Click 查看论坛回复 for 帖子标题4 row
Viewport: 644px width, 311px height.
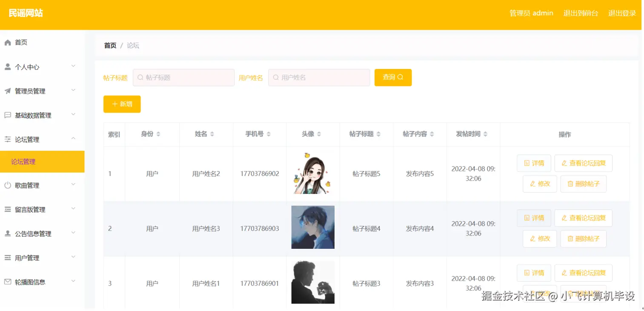[583, 218]
